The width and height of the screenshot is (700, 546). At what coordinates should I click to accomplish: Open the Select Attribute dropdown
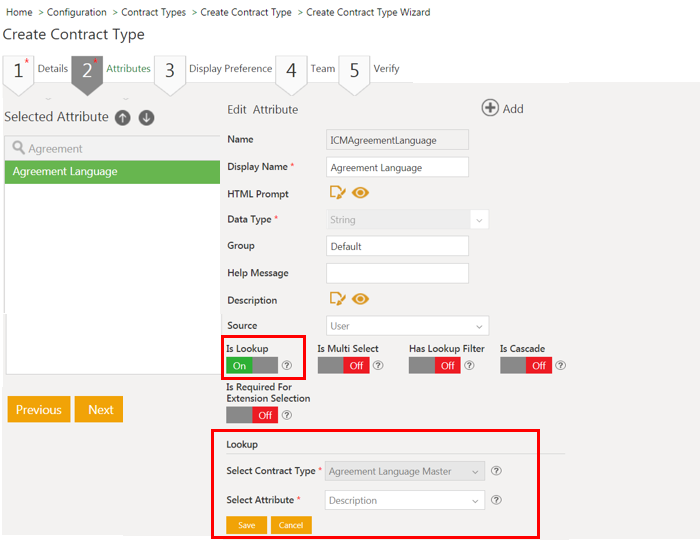pos(405,500)
